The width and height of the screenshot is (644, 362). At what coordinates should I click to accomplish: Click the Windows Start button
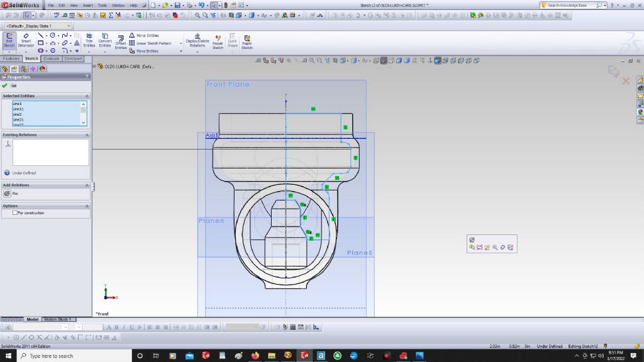(x=8, y=356)
